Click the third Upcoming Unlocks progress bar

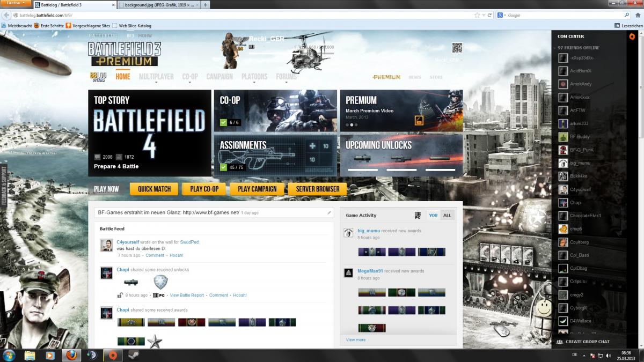coord(441,170)
